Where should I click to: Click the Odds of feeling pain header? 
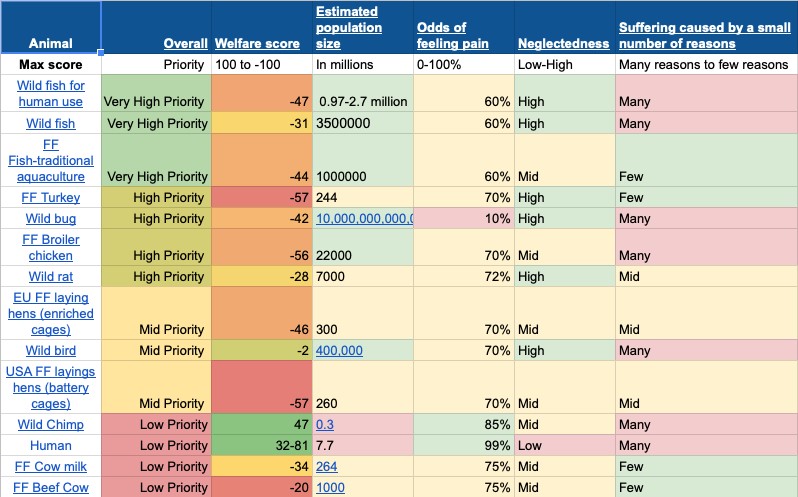click(x=452, y=36)
